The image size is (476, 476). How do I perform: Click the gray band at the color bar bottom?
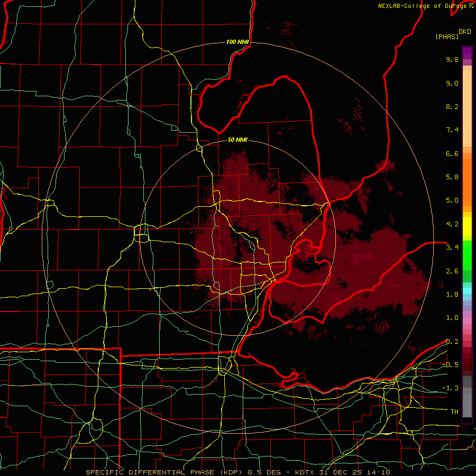point(467,404)
